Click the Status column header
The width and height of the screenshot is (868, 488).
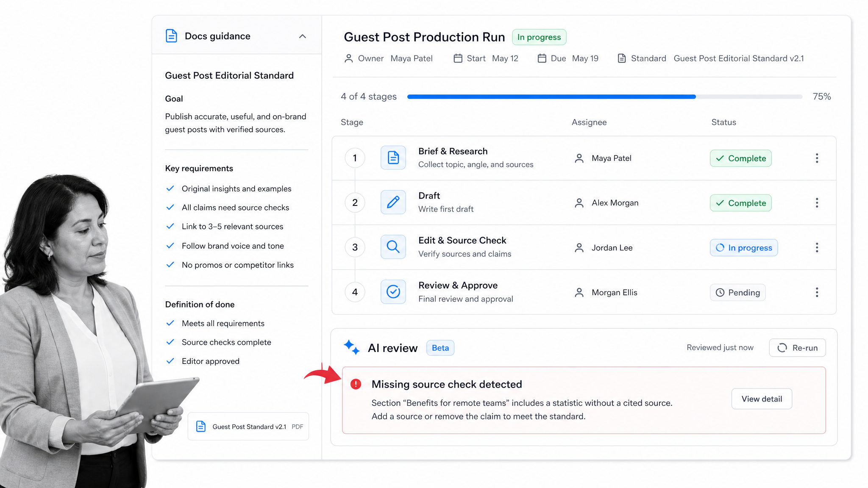(723, 122)
